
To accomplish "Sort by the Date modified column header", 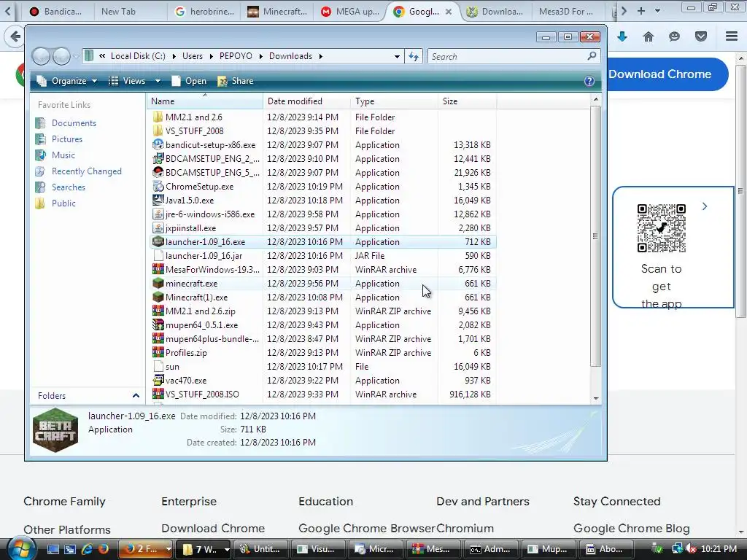I will (x=306, y=101).
